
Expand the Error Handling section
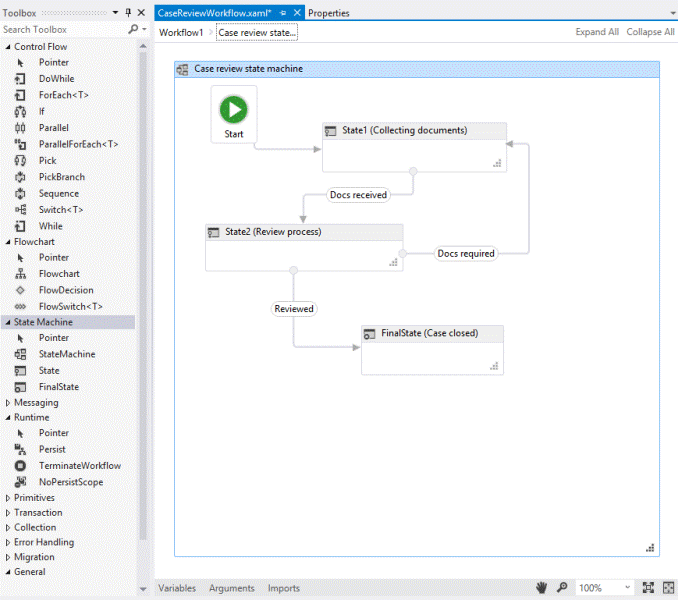8,543
